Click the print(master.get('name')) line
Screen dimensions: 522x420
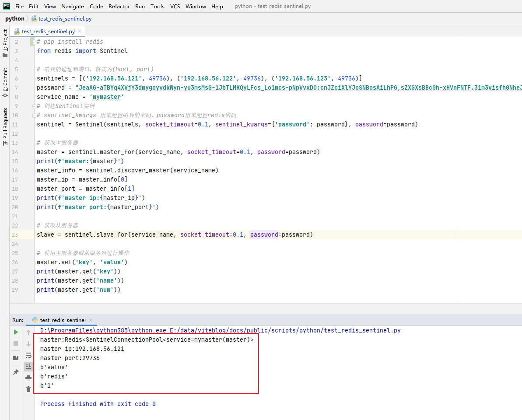click(x=80, y=280)
